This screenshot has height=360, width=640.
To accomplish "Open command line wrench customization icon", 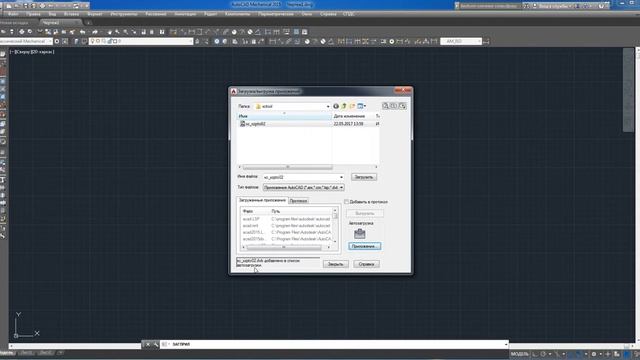I will tap(156, 344).
